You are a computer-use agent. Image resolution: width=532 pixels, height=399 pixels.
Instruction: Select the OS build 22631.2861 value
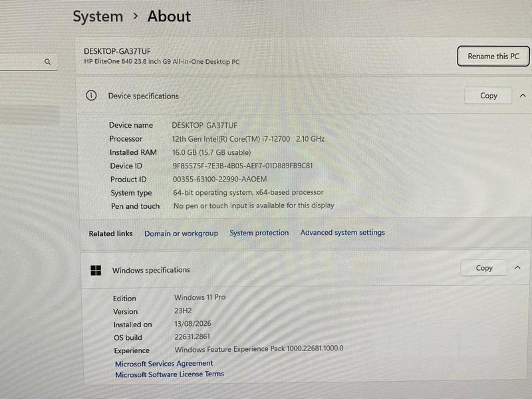coord(192,336)
